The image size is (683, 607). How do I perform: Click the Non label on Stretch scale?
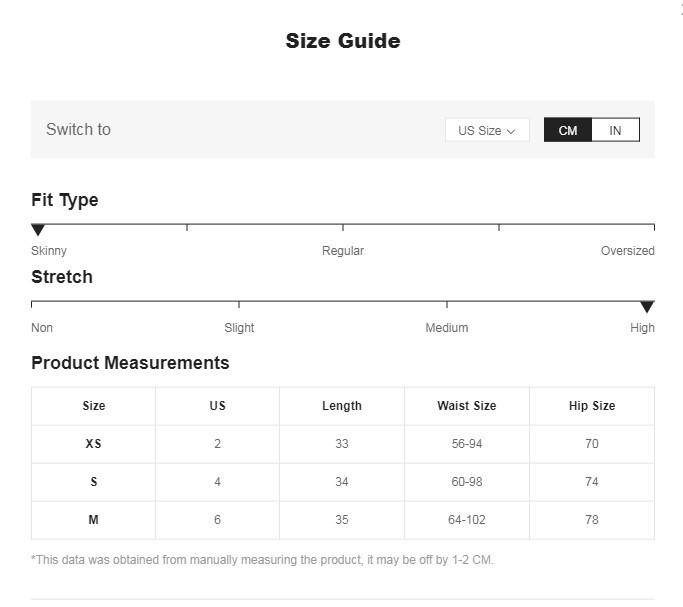(x=42, y=328)
